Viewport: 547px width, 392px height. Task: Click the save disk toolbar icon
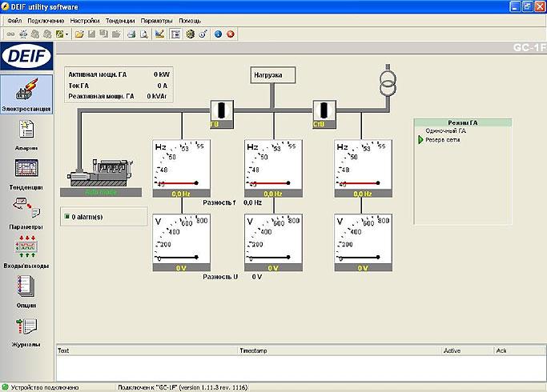(92, 34)
